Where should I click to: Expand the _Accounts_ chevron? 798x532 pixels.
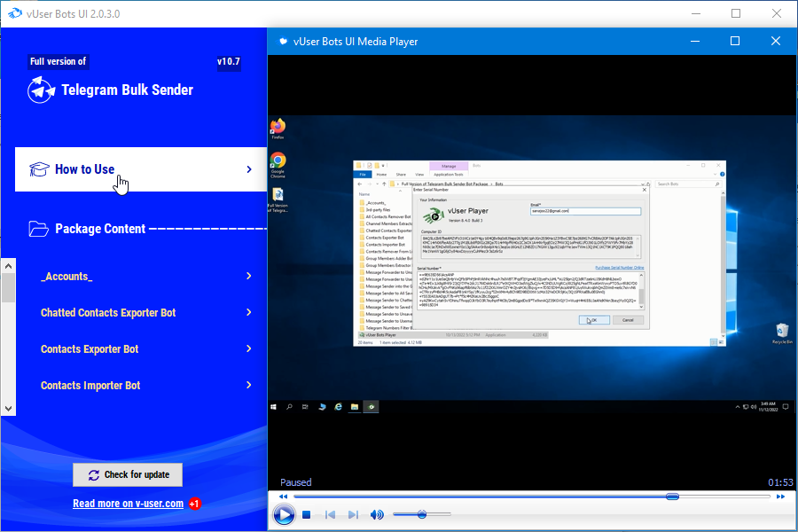click(249, 276)
